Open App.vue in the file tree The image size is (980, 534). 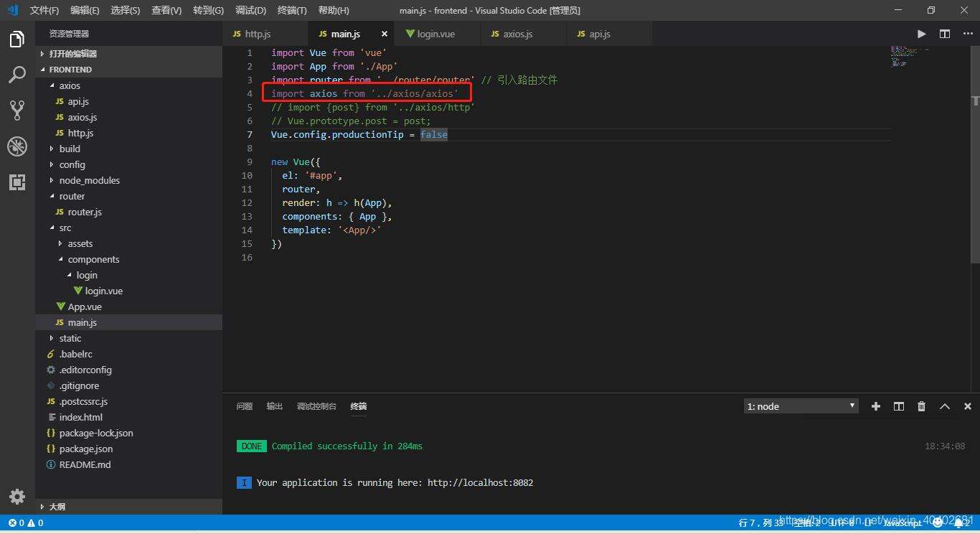pyautogui.click(x=129, y=306)
